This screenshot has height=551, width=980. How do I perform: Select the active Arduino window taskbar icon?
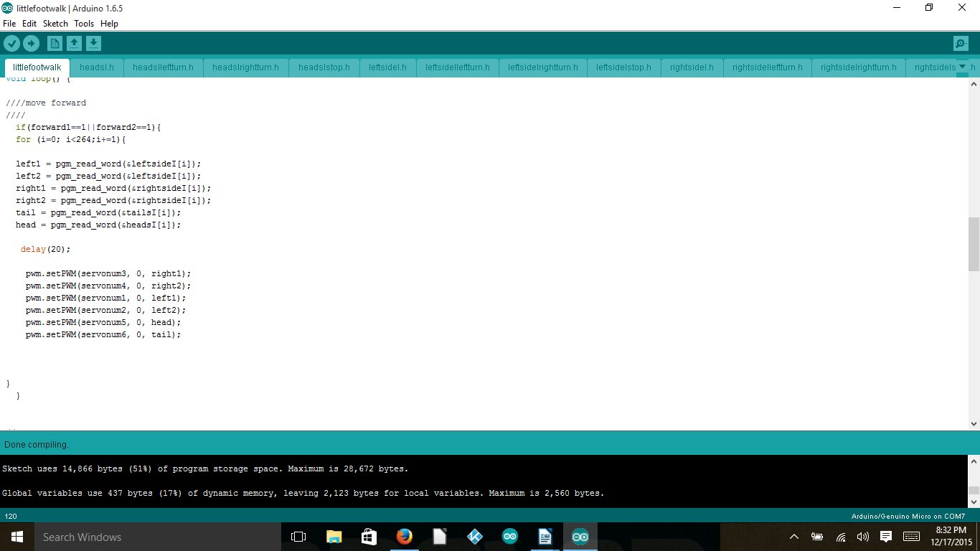pos(580,537)
